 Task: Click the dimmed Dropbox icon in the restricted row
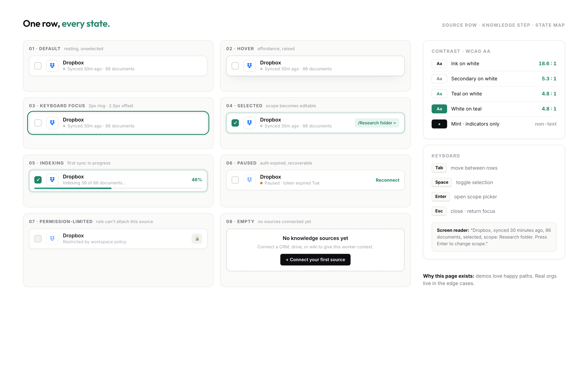click(52, 239)
